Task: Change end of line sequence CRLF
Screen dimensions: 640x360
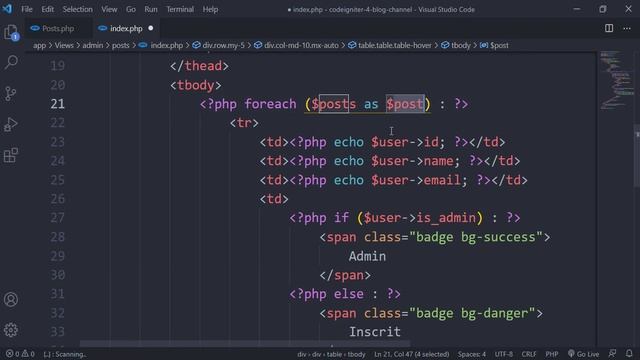Action: pos(529,354)
